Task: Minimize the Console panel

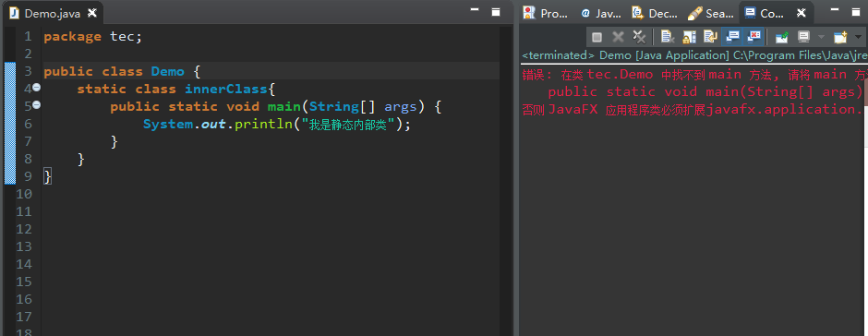Action: (835, 10)
